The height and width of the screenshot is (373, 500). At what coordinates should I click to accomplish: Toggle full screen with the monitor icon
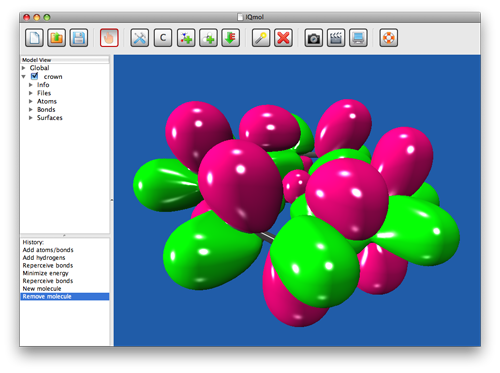click(358, 38)
